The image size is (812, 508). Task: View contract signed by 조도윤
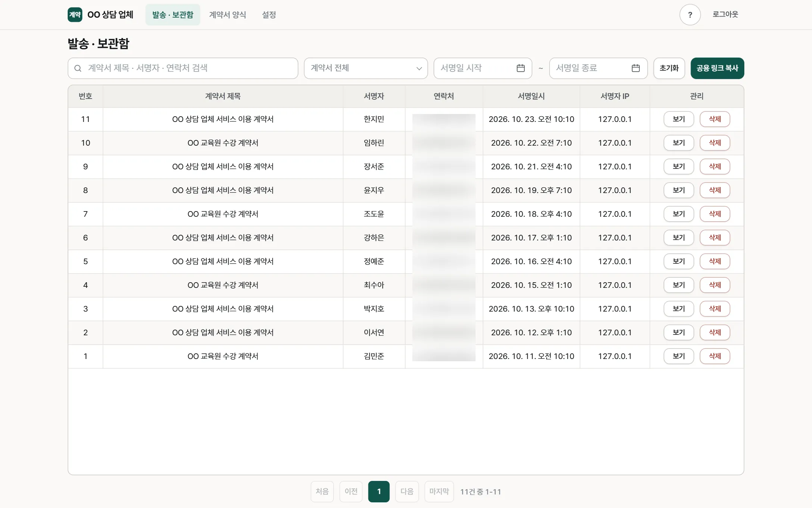tap(679, 214)
